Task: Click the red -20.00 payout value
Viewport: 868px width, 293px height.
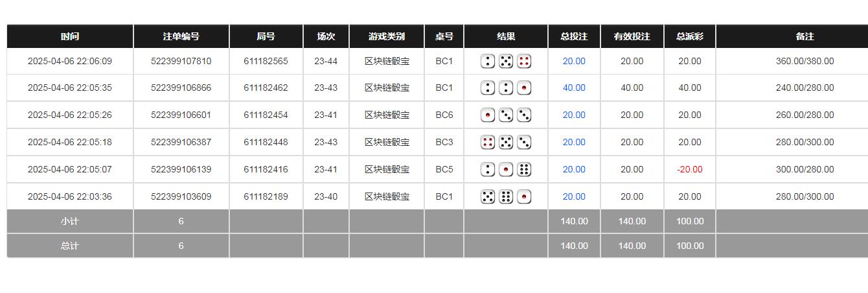Action: point(689,170)
